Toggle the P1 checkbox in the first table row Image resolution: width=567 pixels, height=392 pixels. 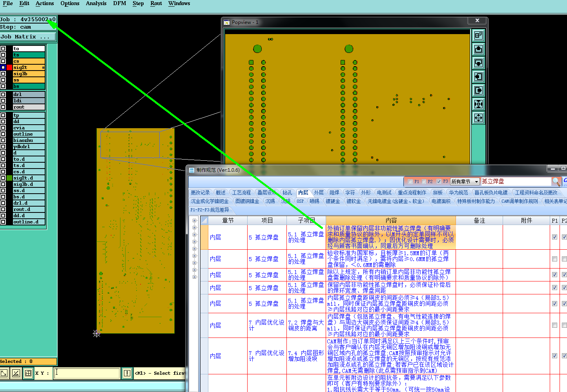tap(554, 237)
